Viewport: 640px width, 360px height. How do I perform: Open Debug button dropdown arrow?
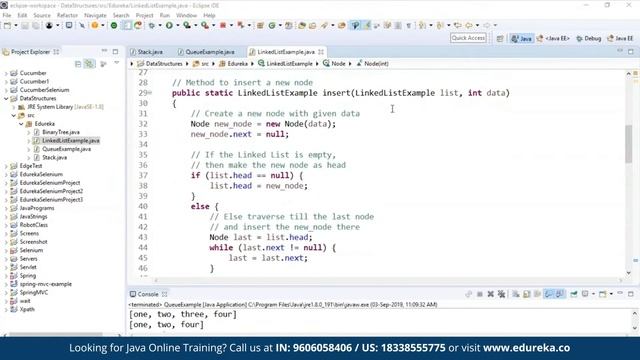click(159, 25)
